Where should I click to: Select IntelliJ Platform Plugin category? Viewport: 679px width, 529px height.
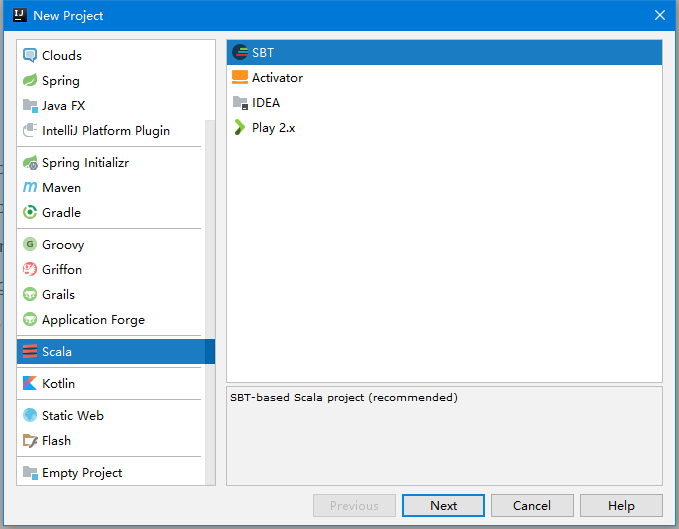coord(105,131)
